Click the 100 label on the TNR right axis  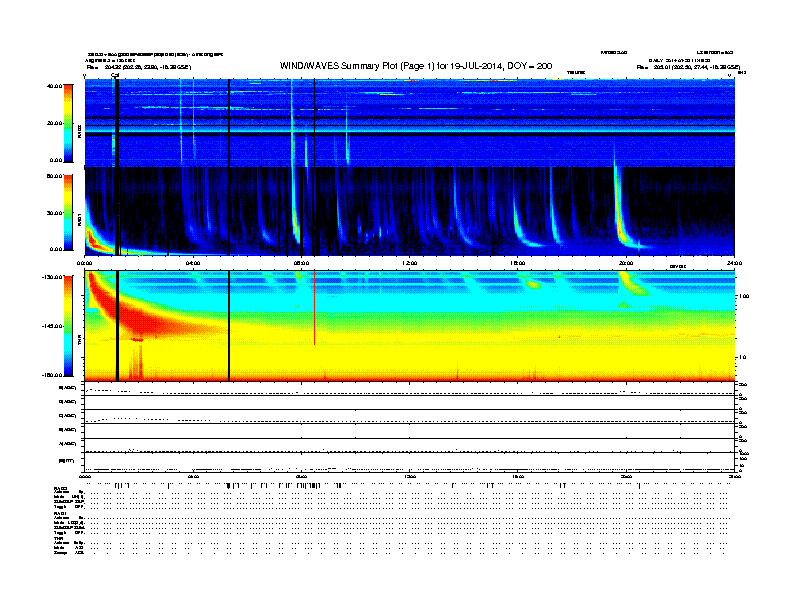[x=744, y=296]
